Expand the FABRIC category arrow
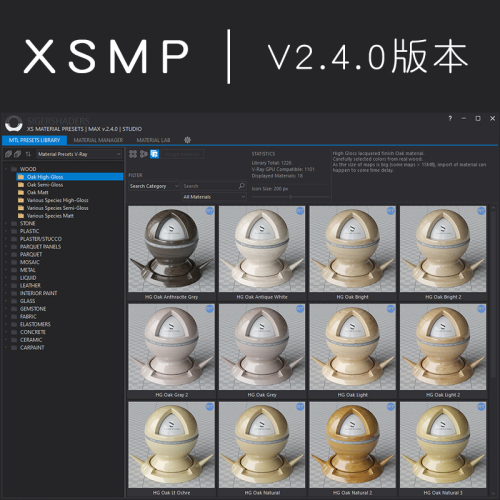Image resolution: width=500 pixels, height=500 pixels. click(x=6, y=317)
